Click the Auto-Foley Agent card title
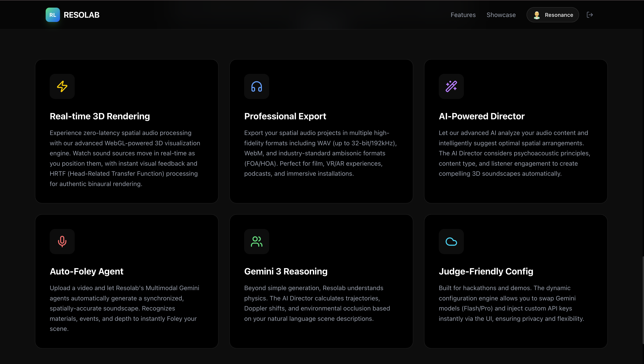The width and height of the screenshot is (644, 364). pyautogui.click(x=87, y=271)
